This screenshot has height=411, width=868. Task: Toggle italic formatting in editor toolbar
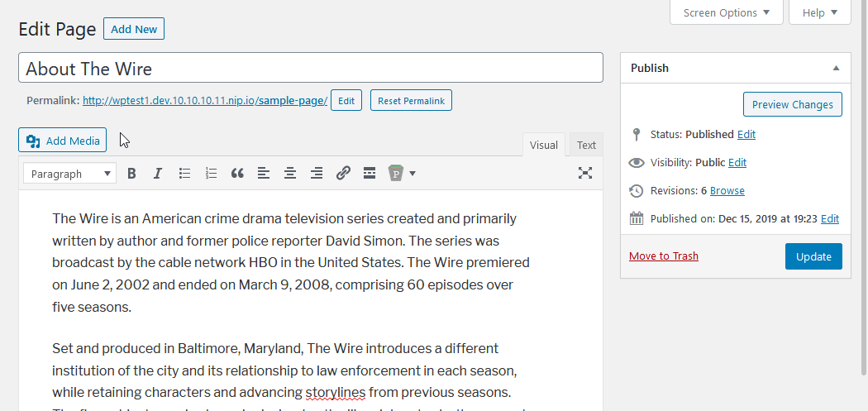[158, 174]
